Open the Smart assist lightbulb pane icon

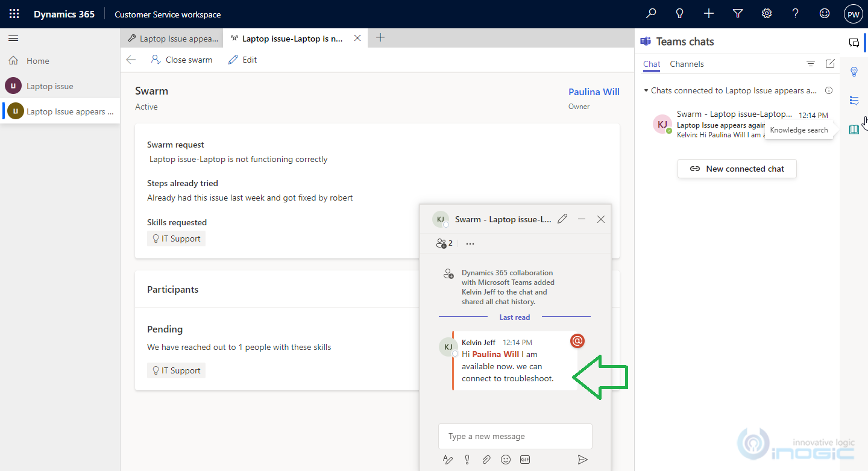pos(854,72)
